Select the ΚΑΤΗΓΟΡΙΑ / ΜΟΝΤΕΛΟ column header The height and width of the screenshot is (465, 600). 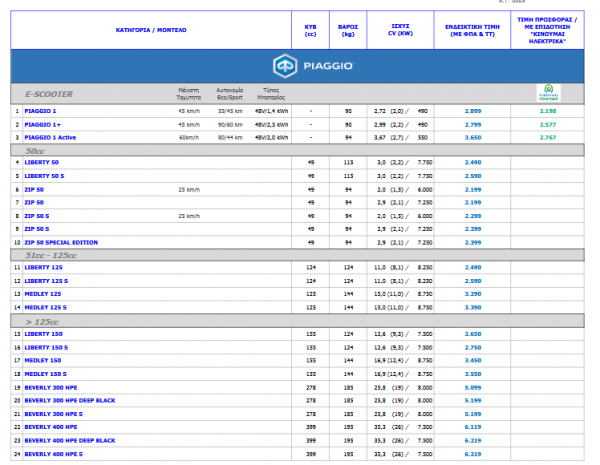151,30
